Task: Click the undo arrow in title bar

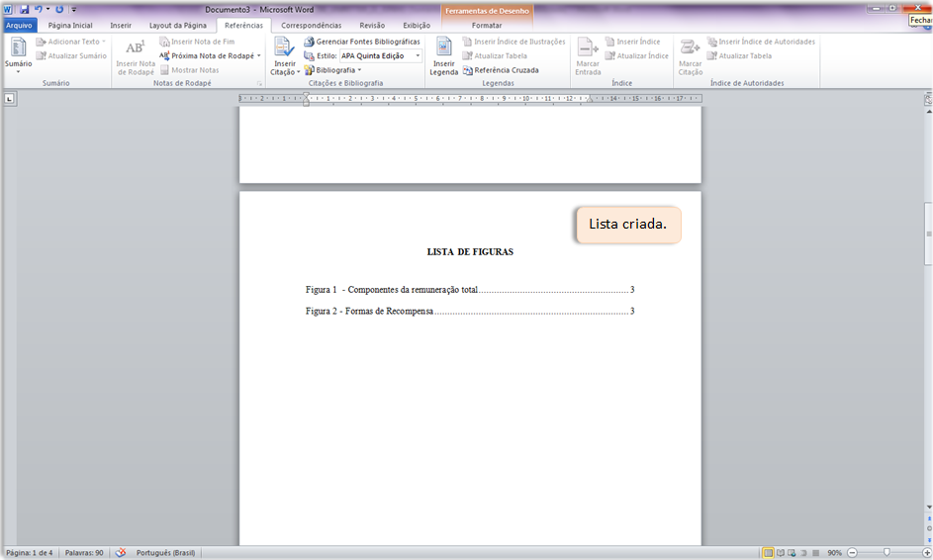Action: pyautogui.click(x=39, y=10)
